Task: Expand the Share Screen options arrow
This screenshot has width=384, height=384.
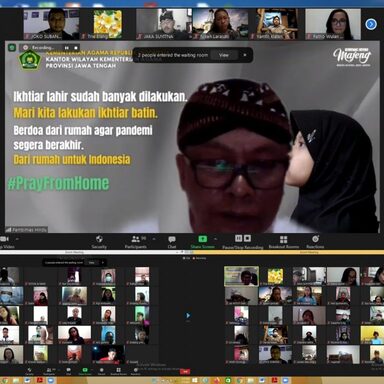Action: [x=215, y=239]
